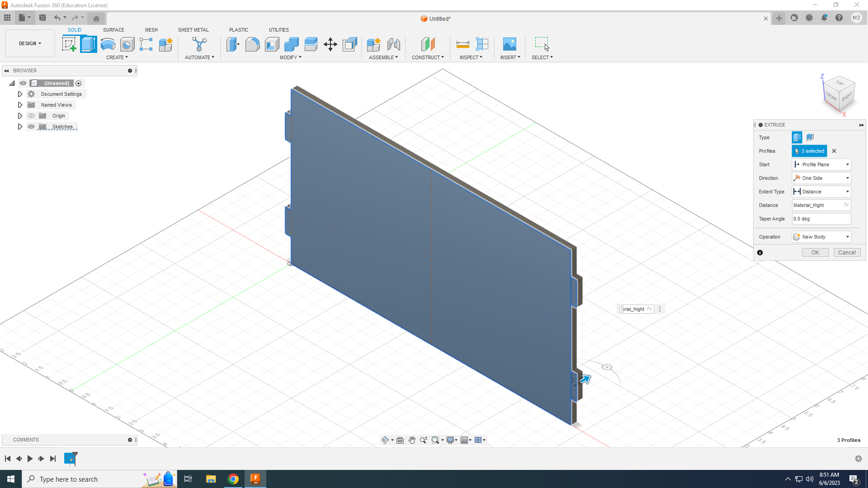
Task: Select the Decal tool in INSERT
Action: click(x=509, y=44)
